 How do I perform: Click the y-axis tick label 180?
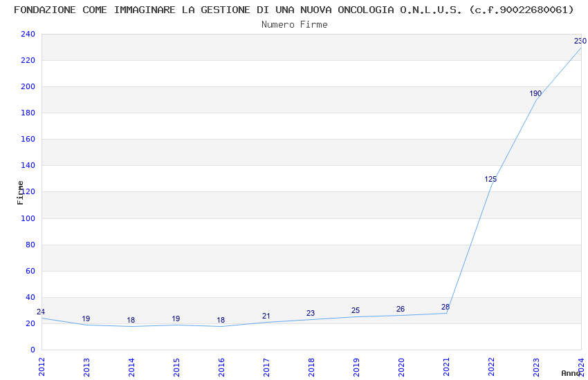coord(28,113)
